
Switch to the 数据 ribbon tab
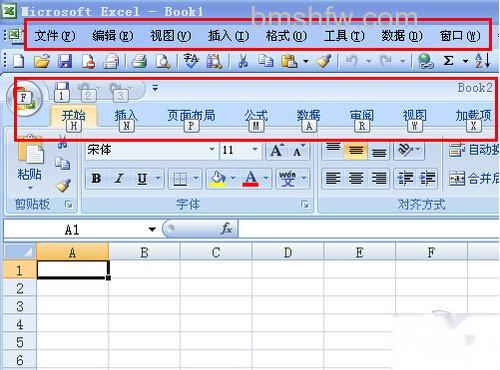pyautogui.click(x=309, y=116)
